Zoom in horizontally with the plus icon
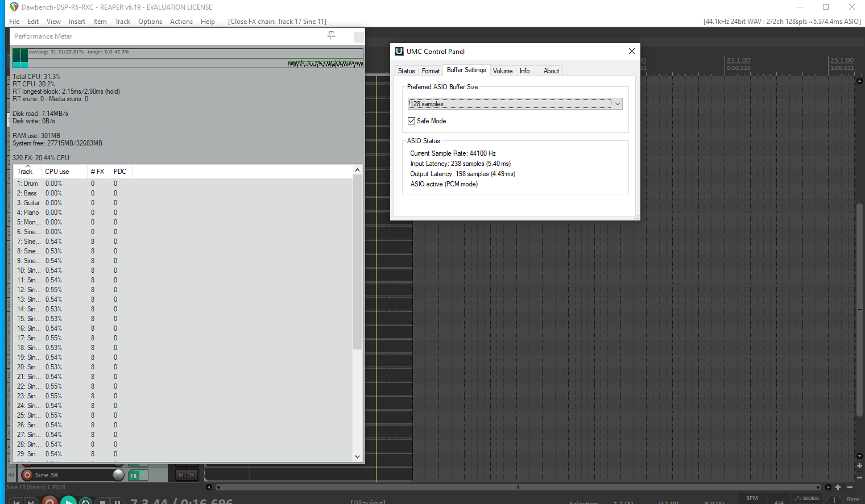 838,487
